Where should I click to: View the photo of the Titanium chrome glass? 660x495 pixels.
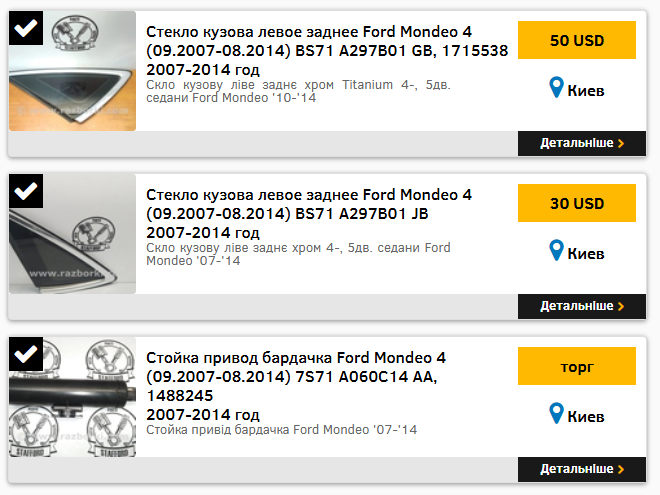click(x=72, y=71)
